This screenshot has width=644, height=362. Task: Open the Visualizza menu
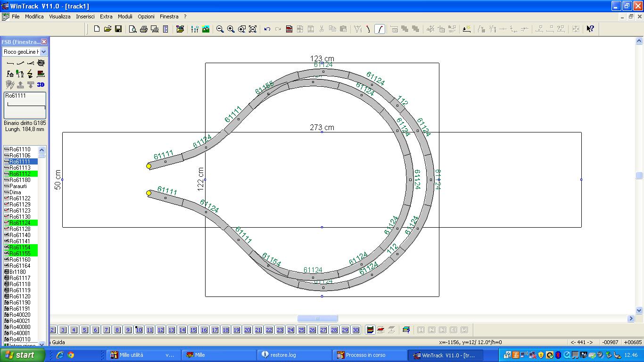coord(60,16)
